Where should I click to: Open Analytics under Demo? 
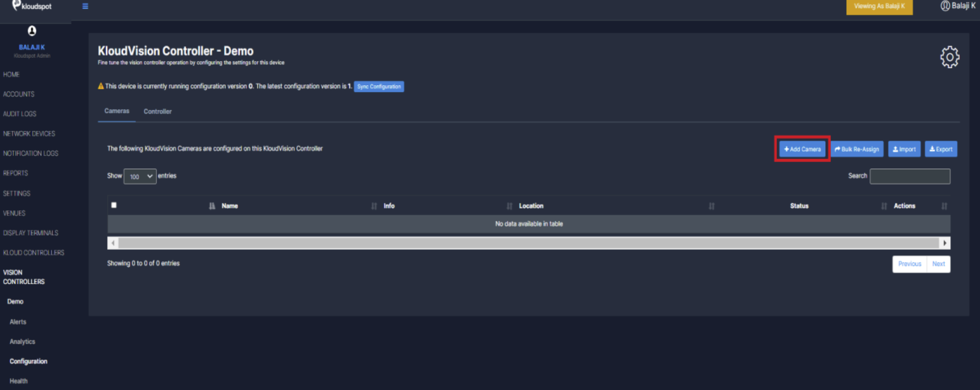tap(22, 341)
